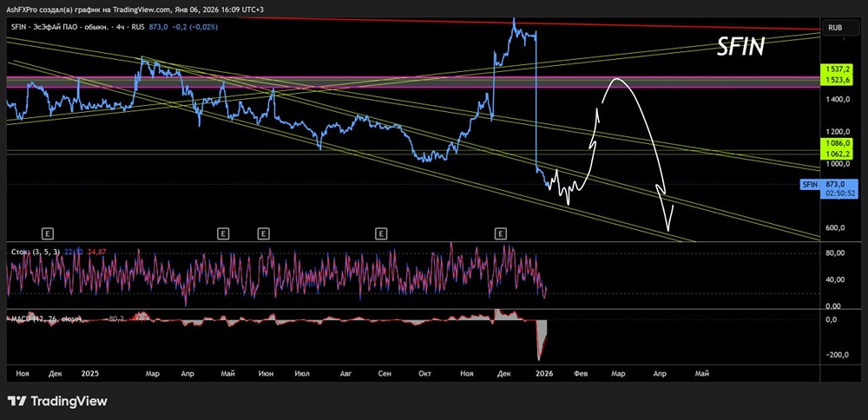Click the 600,0 price axis value
Viewport: 868px width, 420px height.
point(833,228)
